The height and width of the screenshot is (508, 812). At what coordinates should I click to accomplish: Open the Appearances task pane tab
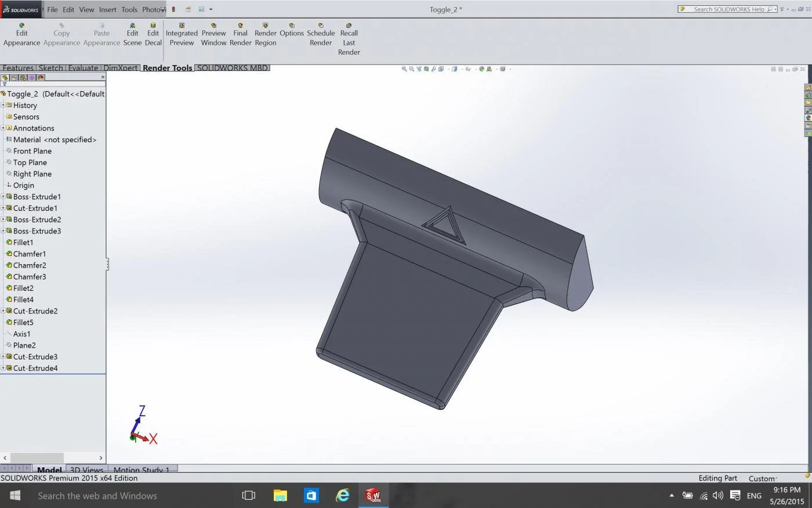pos(809,118)
